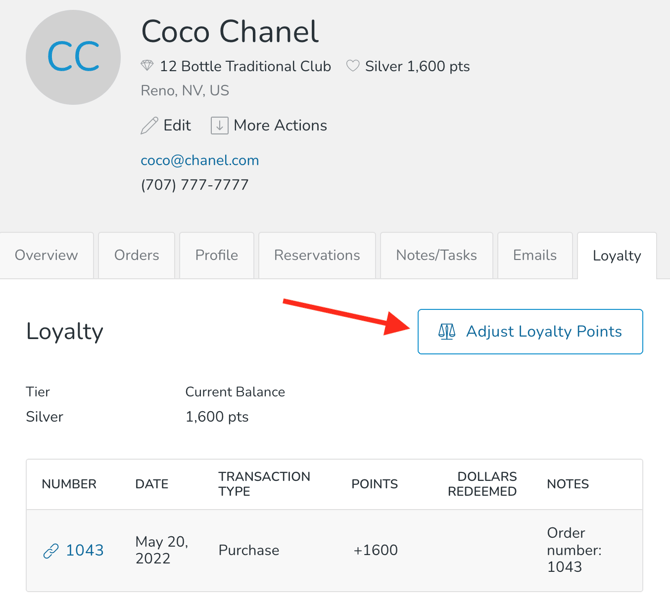Open the Notes/Tasks tab
670x603 pixels.
click(436, 256)
